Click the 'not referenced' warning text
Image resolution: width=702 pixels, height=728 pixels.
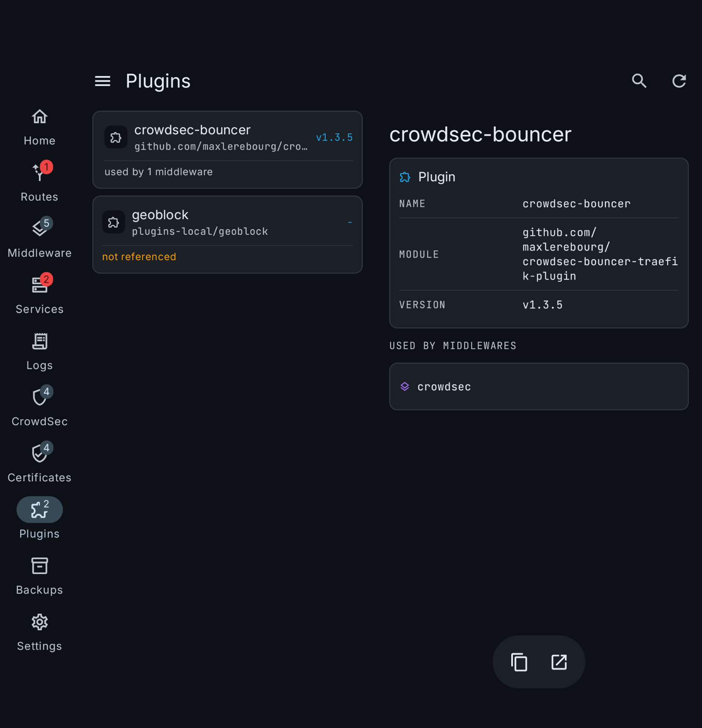139,257
